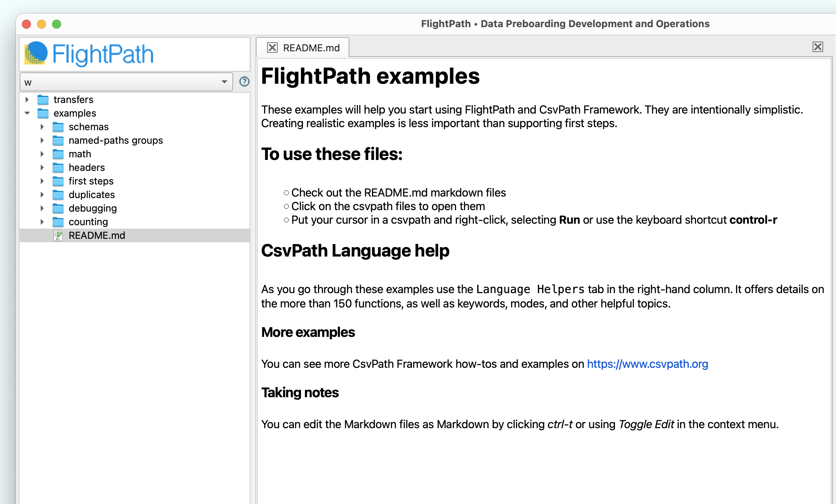This screenshot has height=504, width=836.
Task: Click the FlightPath logo image
Action: pyautogui.click(x=89, y=54)
